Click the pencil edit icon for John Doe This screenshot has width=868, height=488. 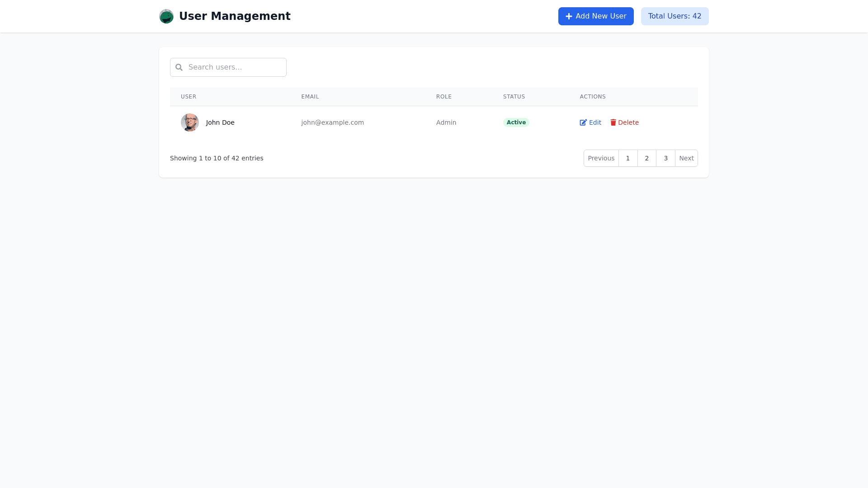tap(583, 122)
